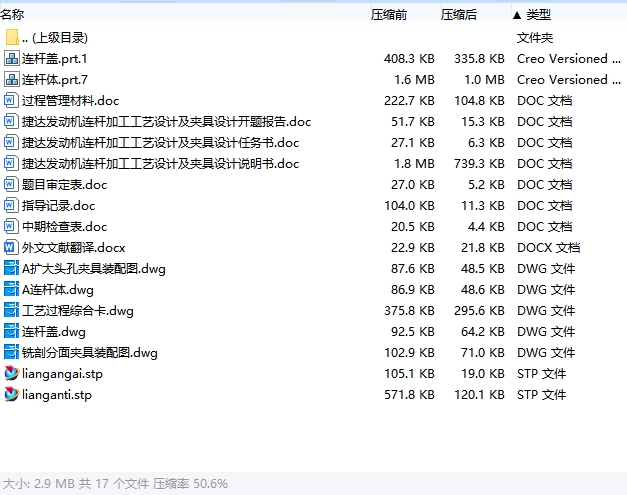Click the 1.6 MB original size value
The height and width of the screenshot is (495, 627).
tap(414, 80)
